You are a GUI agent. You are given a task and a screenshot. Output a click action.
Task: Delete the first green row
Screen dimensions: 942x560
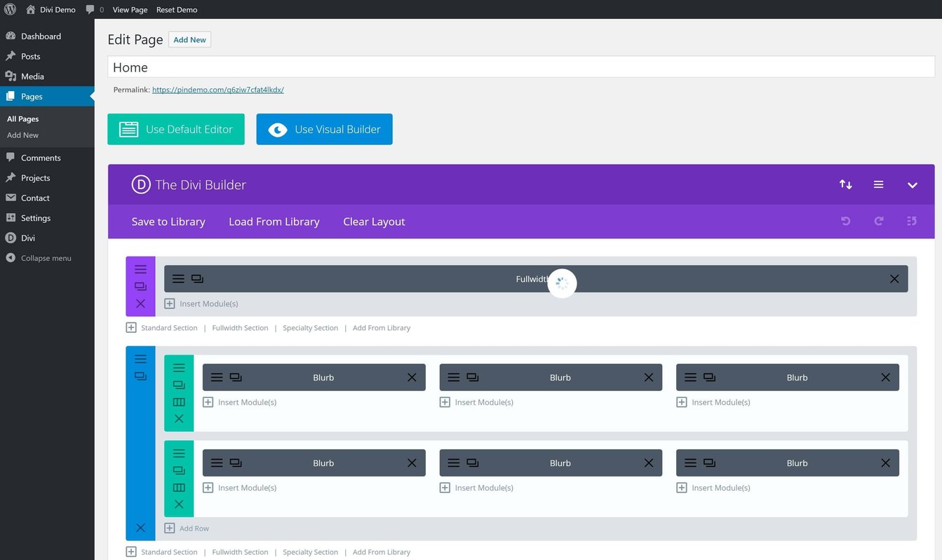point(179,418)
